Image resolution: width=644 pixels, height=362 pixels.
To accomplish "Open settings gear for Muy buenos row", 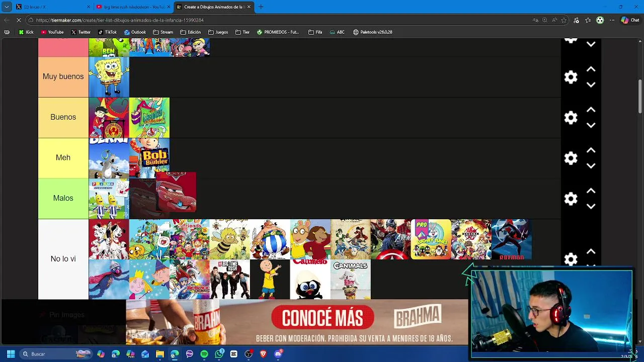I will pos(571,77).
